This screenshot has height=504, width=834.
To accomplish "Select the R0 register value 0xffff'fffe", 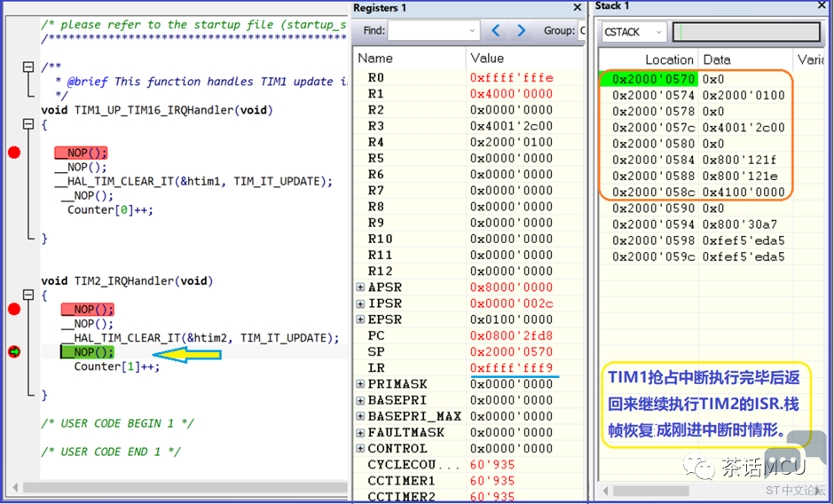I will (512, 78).
